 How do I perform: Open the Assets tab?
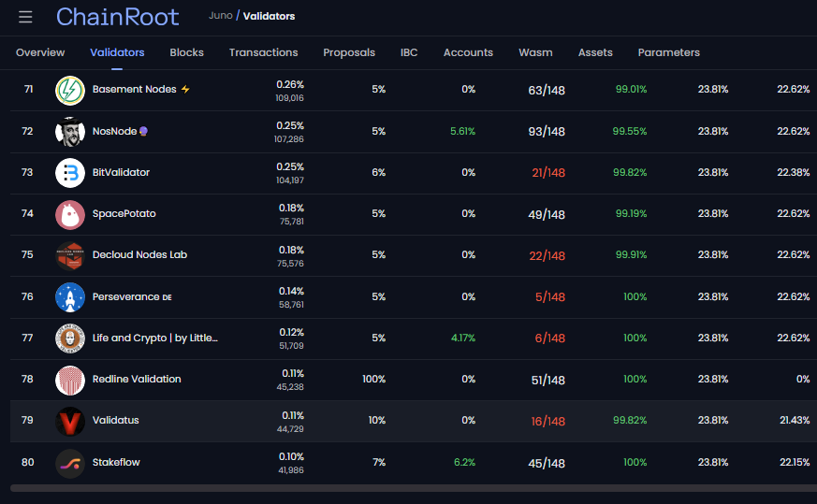[595, 52]
